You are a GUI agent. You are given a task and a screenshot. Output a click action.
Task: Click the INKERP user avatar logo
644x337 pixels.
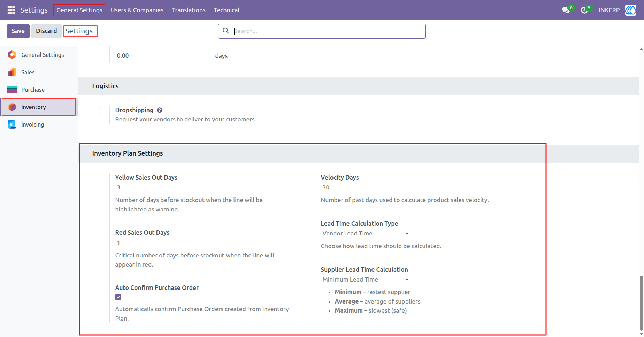(631, 10)
